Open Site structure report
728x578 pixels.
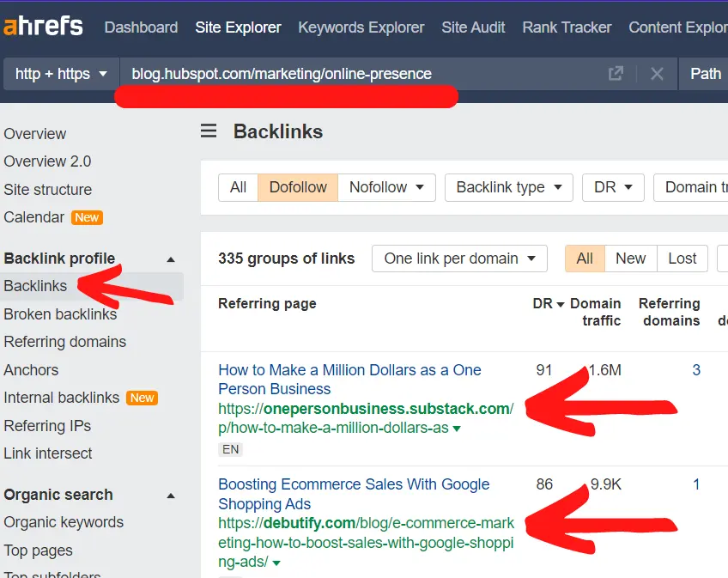pos(48,190)
